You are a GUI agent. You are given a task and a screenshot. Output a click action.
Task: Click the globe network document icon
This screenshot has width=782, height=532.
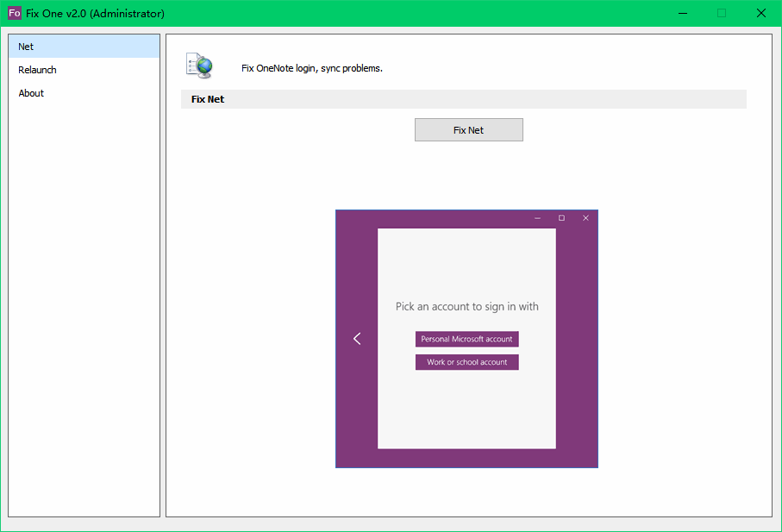coord(199,66)
